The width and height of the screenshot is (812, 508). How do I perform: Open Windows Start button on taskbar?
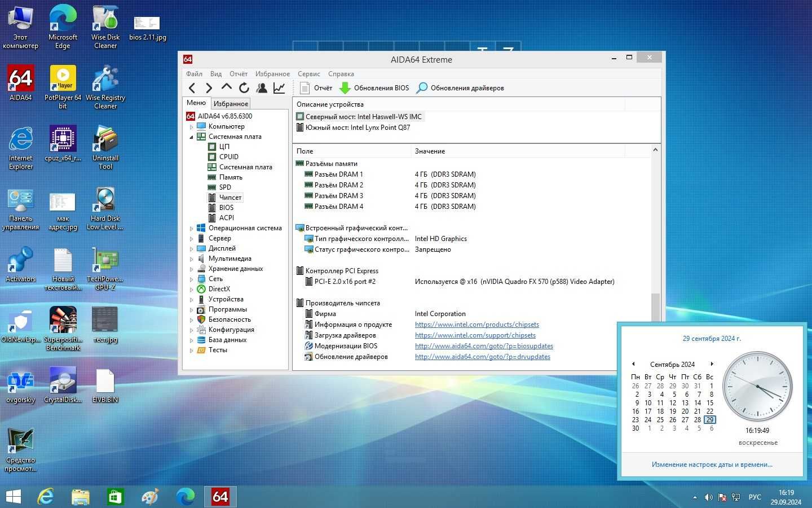pos(13,497)
